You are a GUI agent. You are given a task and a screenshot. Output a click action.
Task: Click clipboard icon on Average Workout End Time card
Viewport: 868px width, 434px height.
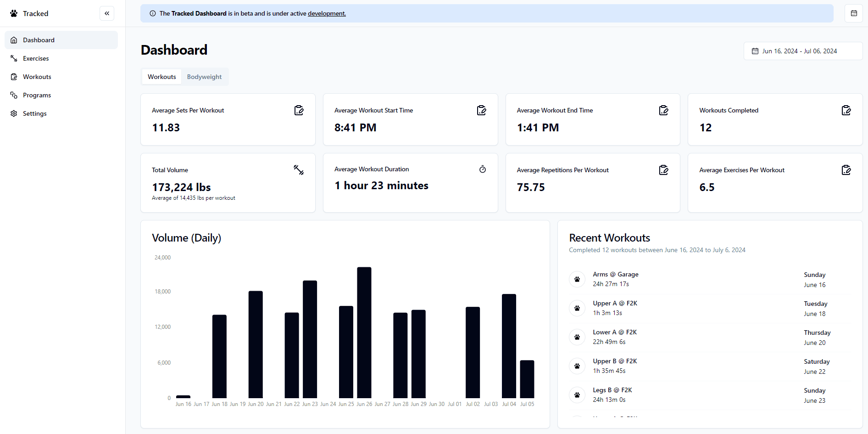[664, 110]
